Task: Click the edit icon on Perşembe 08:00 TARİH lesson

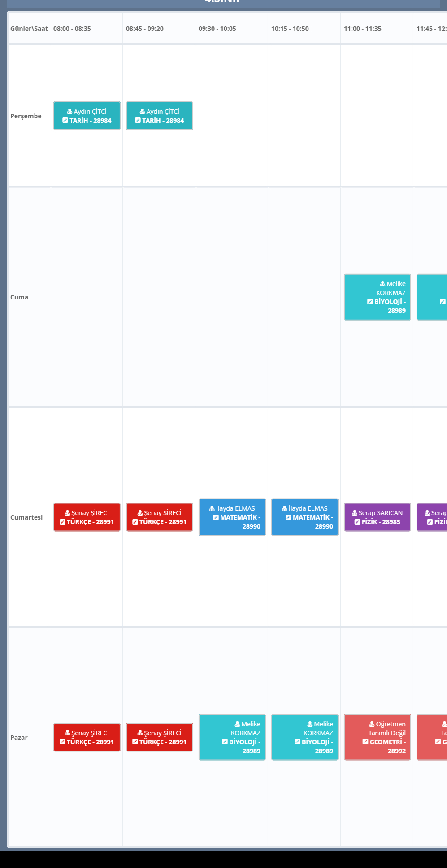Action: coord(65,121)
